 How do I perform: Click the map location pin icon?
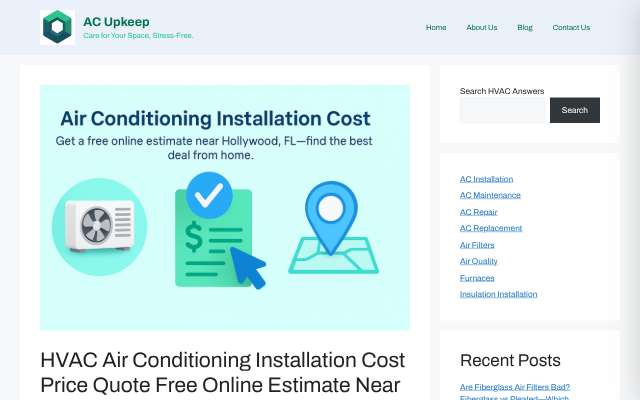click(x=331, y=218)
